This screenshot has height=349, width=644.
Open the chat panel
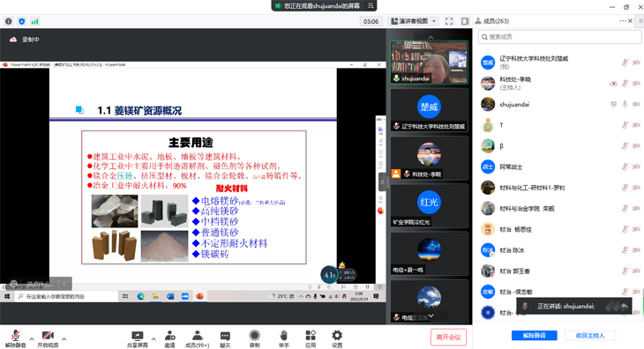click(225, 339)
